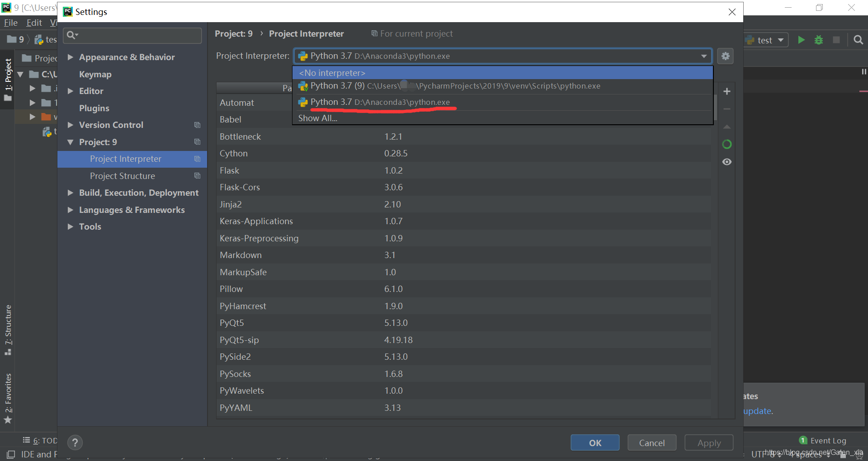Choose Show All... in interpreter list
This screenshot has width=868, height=461.
pyautogui.click(x=503, y=118)
